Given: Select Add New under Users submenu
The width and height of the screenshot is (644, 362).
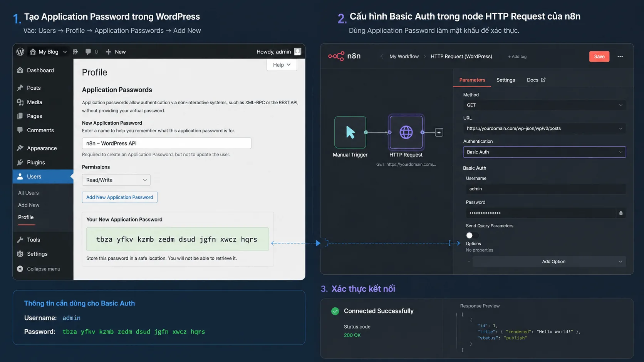Looking at the screenshot, I should pyautogui.click(x=29, y=205).
